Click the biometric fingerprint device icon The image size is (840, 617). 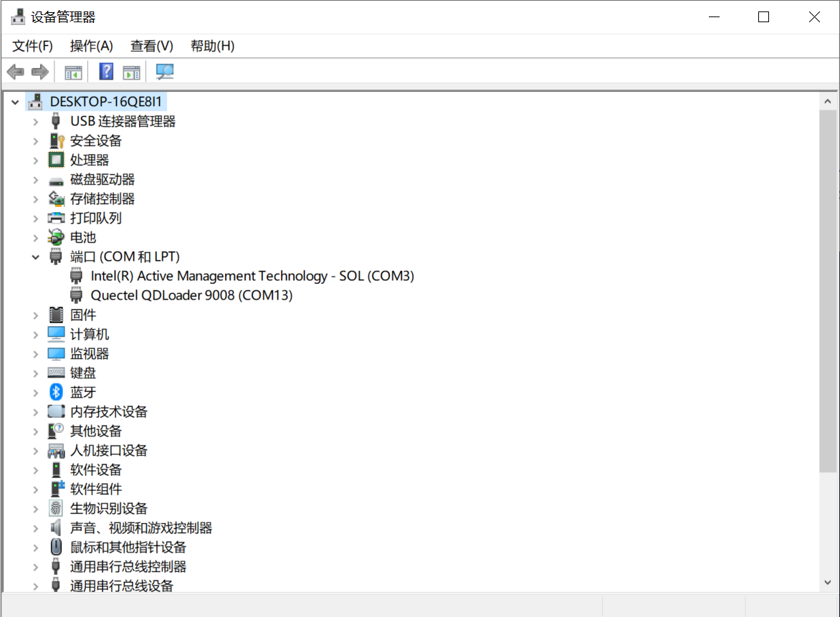[x=56, y=508]
